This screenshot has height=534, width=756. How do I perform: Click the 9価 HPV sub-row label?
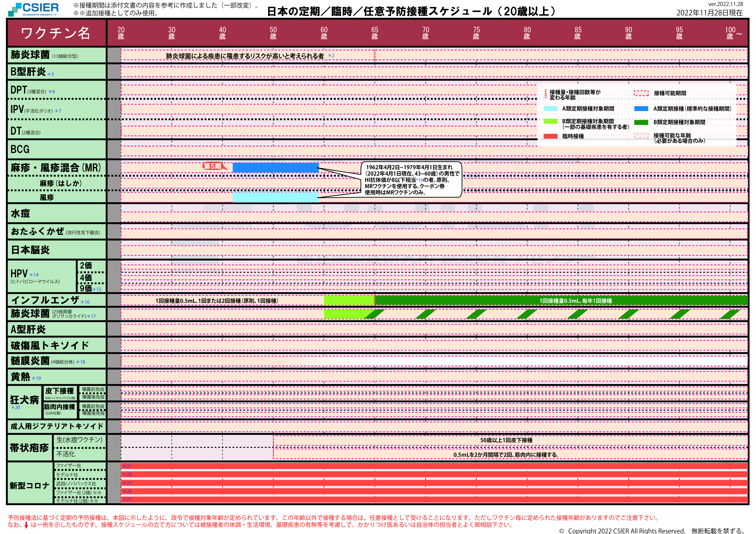pyautogui.click(x=86, y=289)
